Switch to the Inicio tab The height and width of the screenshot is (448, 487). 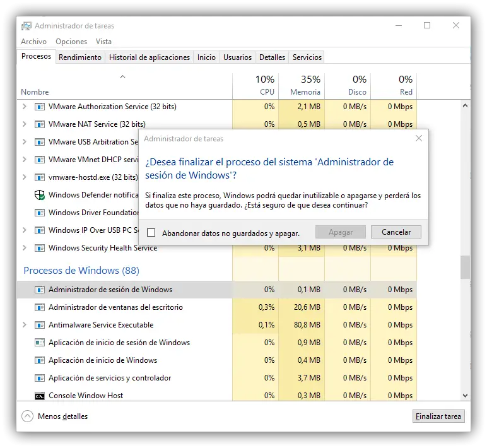point(206,57)
